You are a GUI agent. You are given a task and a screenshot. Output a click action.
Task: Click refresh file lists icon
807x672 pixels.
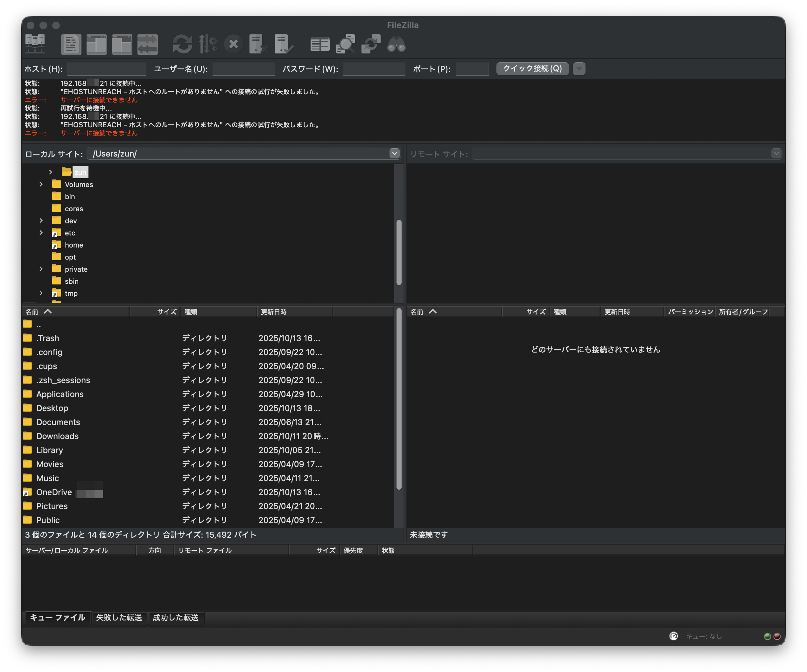[182, 44]
